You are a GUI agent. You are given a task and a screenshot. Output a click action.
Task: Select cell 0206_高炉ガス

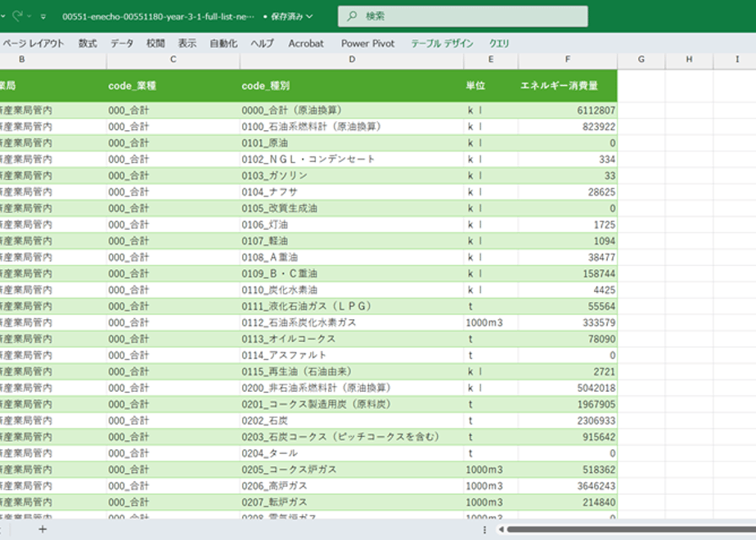point(352,486)
